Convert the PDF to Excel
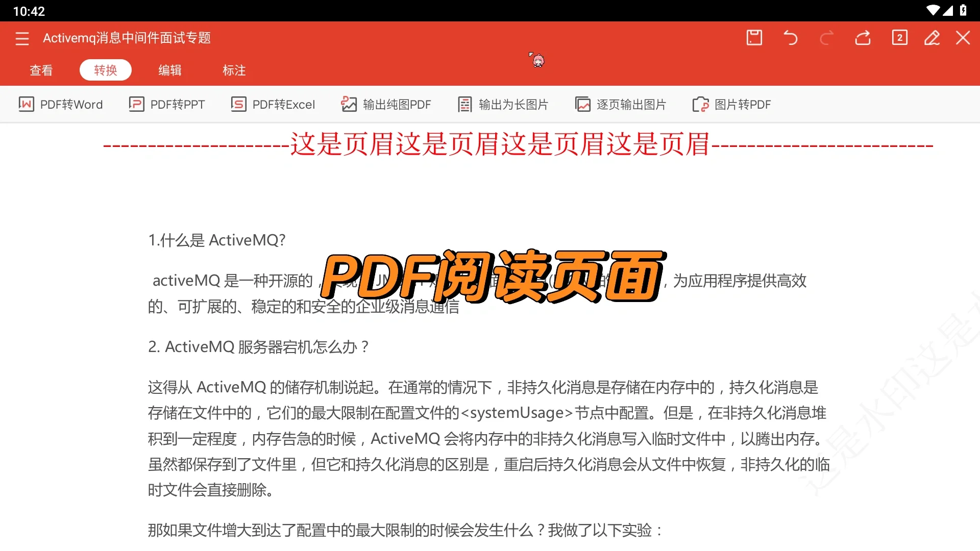This screenshot has width=980, height=551. (x=273, y=104)
